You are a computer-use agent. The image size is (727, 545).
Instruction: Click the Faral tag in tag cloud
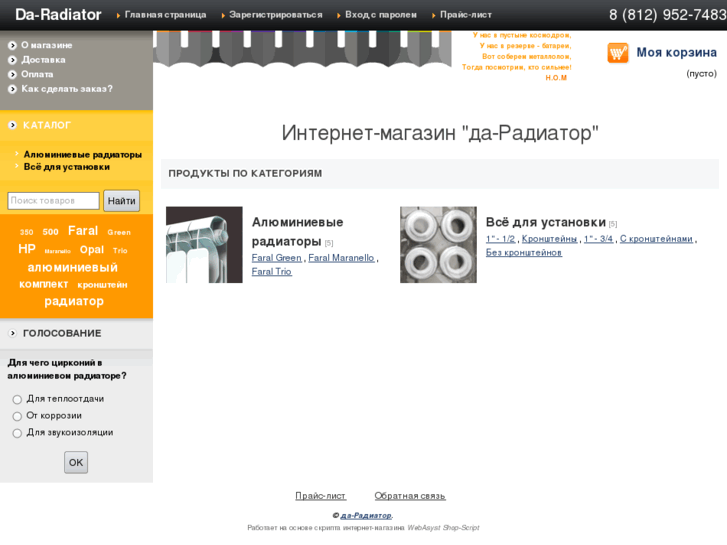[83, 231]
